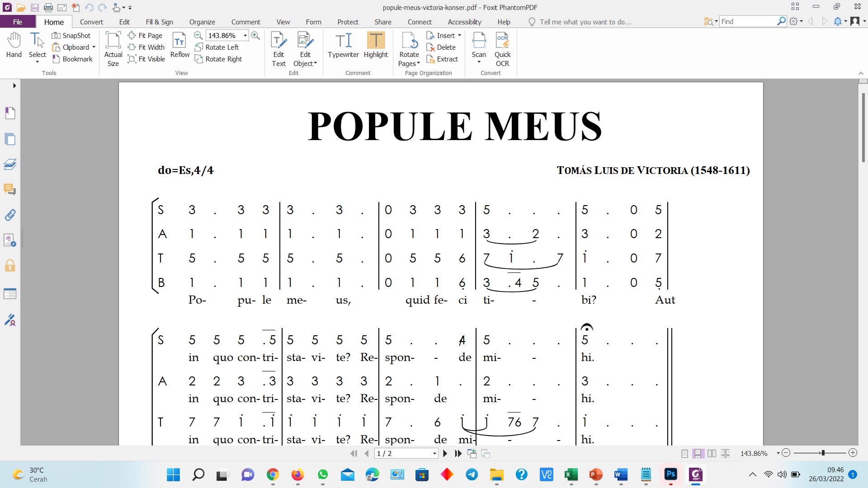Click the Rotate Left button
Image resolution: width=868 pixels, height=488 pixels.
217,47
